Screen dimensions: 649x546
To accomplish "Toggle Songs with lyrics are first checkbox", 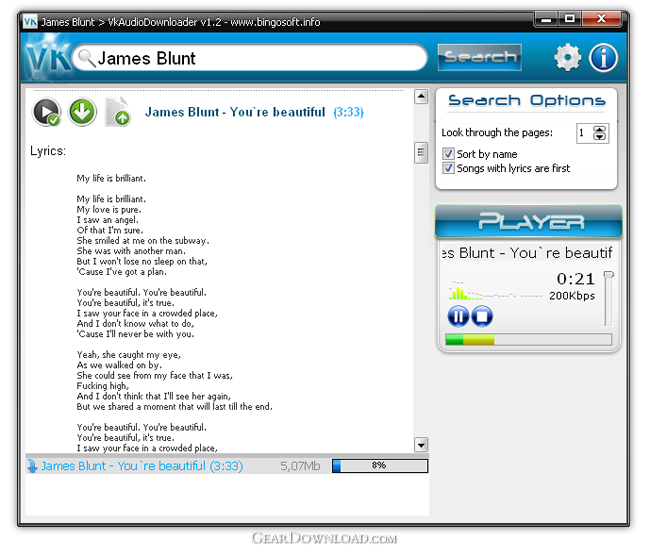I will [448, 168].
